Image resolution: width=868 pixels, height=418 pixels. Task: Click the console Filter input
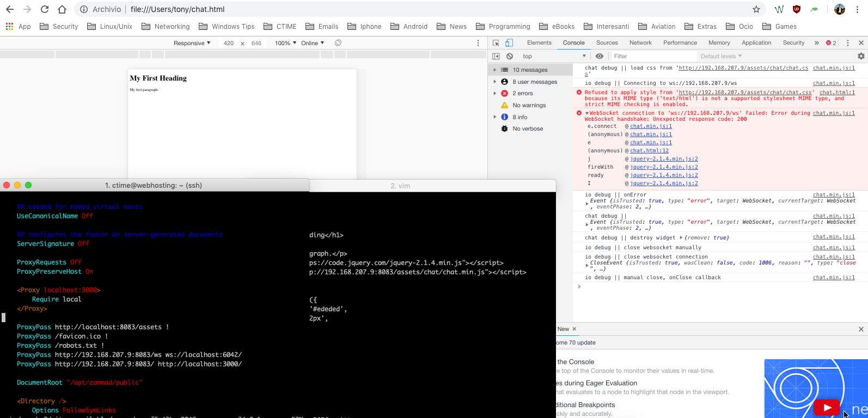pyautogui.click(x=653, y=56)
